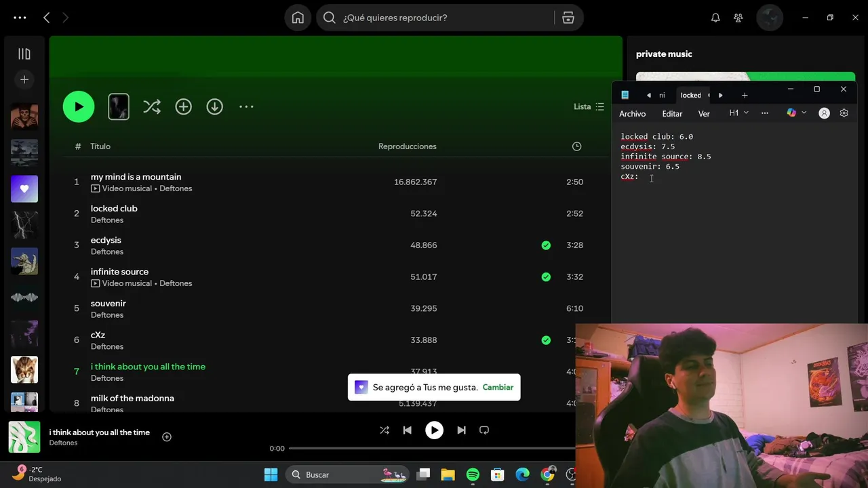
Task: Enable shuffle for the album
Action: tap(152, 106)
